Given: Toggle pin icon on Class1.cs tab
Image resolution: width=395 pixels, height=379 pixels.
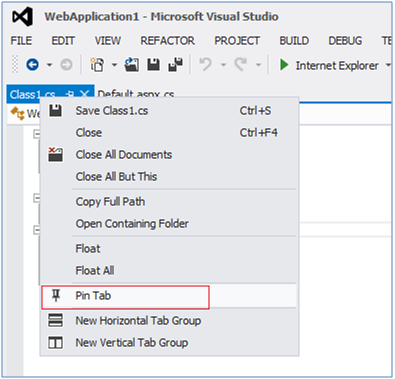Looking at the screenshot, I should (70, 94).
